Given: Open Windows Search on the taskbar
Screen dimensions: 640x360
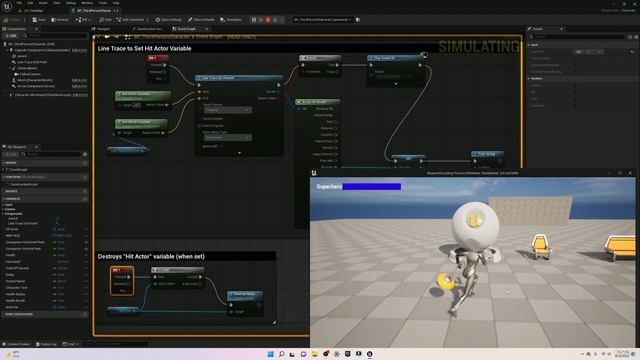Looking at the screenshot, I should point(282,354).
